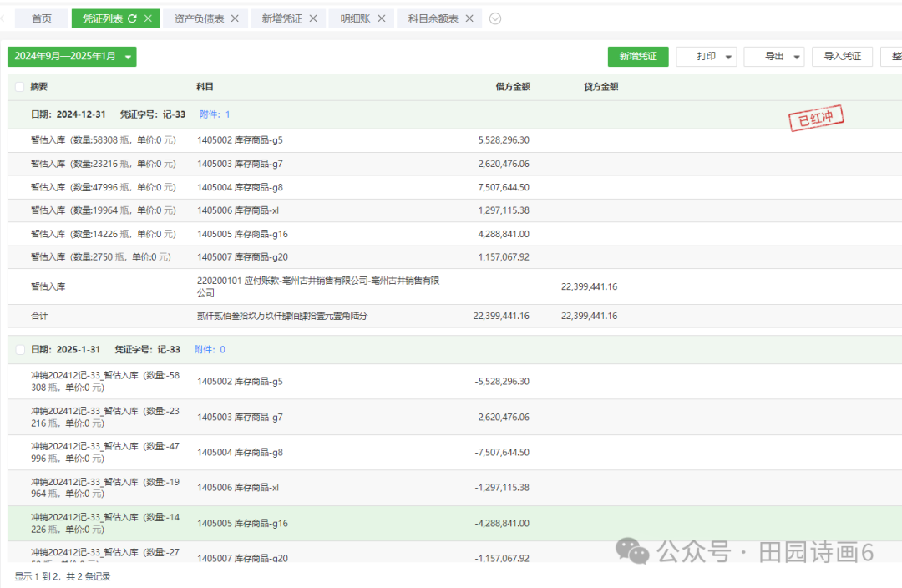Toggle the select-all checkbox beside 摘要
902x588 pixels.
click(x=20, y=87)
